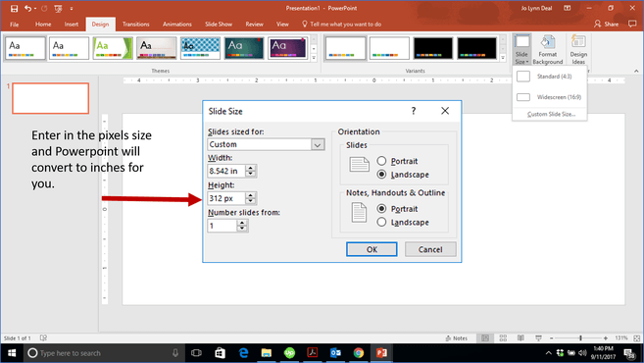Confirm Slide Size dialog with OK
The image size is (644, 363).
pos(372,249)
